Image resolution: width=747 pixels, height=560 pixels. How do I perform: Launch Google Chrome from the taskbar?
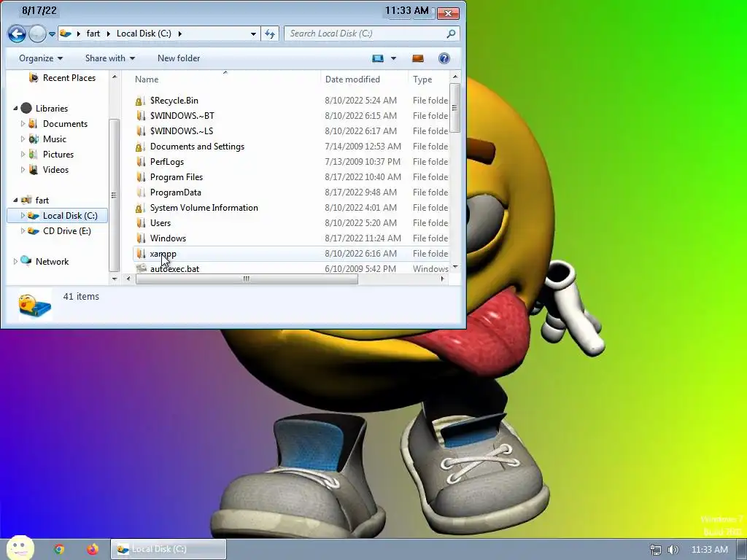click(59, 549)
